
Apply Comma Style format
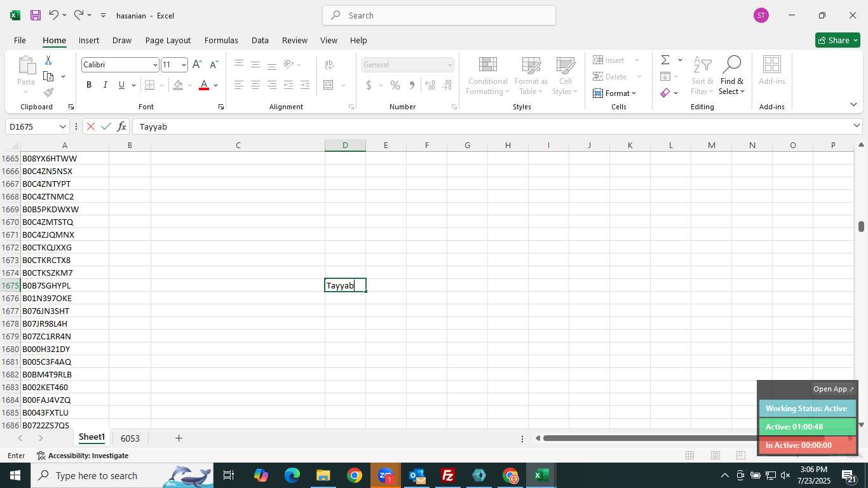(412, 85)
